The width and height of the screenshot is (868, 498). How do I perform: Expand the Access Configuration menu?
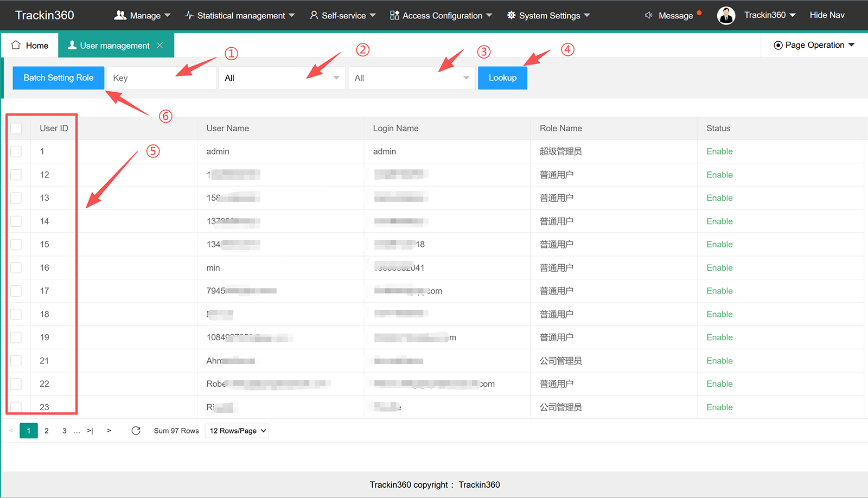(x=441, y=15)
